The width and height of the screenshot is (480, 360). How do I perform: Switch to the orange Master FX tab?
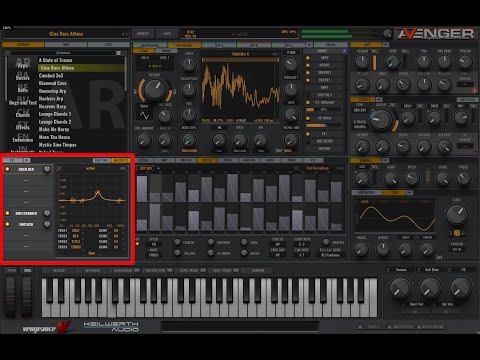coord(121,160)
